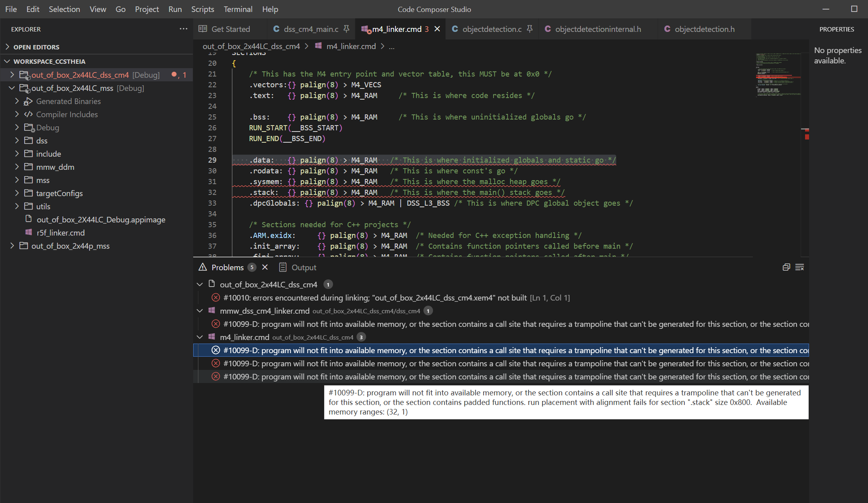Image resolution: width=868 pixels, height=503 pixels.
Task: Open More Actions via Explorer ellipsis icon
Action: coord(184,29)
